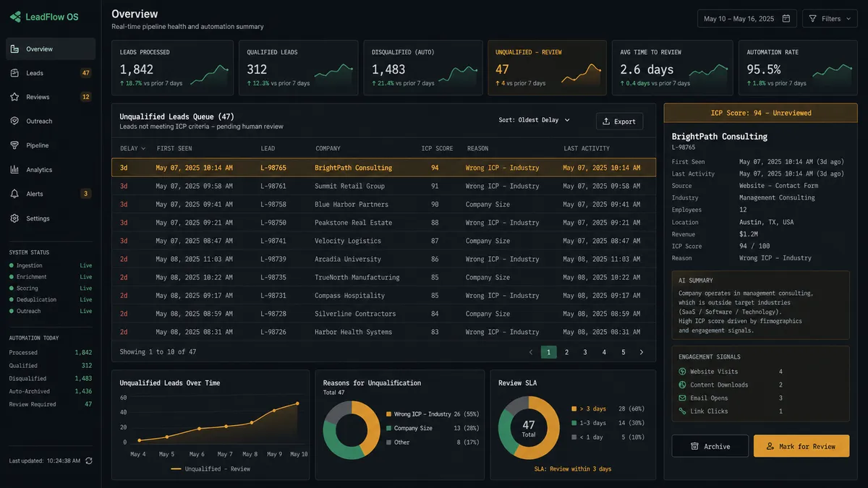
Task: Click the Overview sidebar icon
Action: coord(15,49)
